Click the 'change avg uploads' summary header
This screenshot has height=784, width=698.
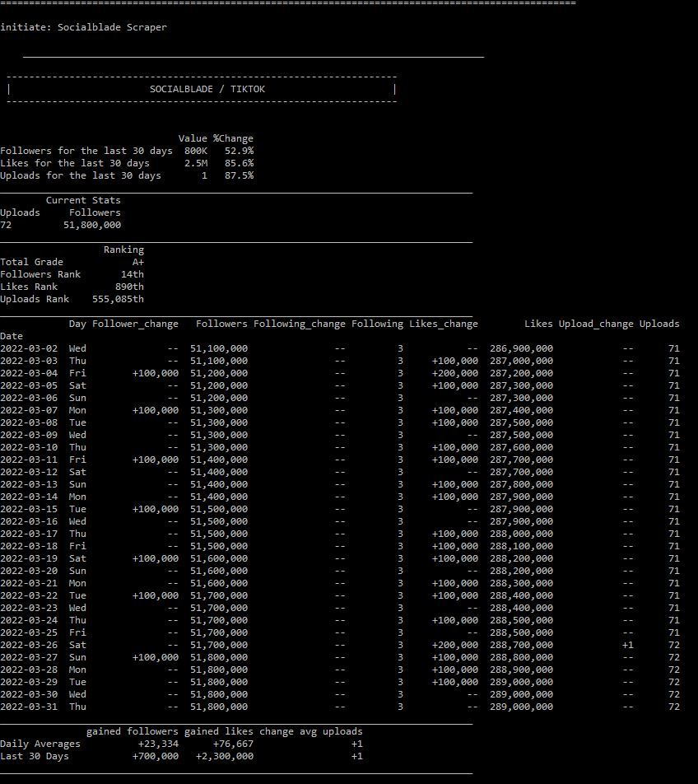pyautogui.click(x=311, y=731)
